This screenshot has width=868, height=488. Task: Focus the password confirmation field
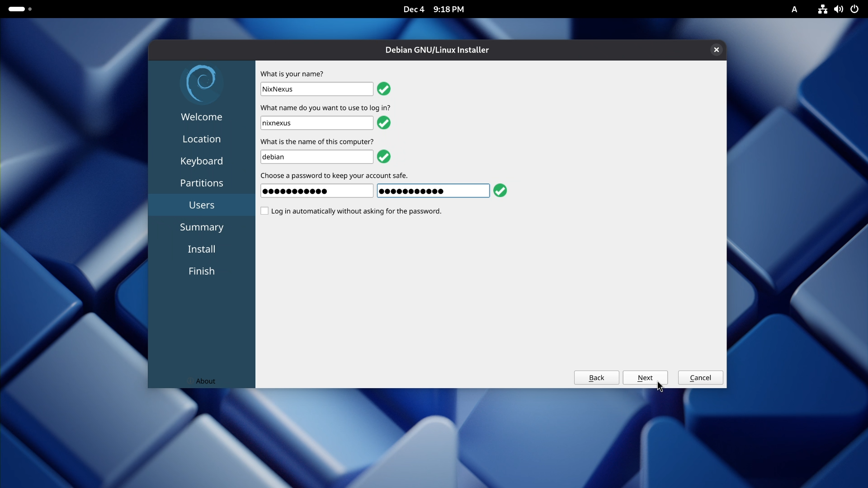tap(432, 191)
